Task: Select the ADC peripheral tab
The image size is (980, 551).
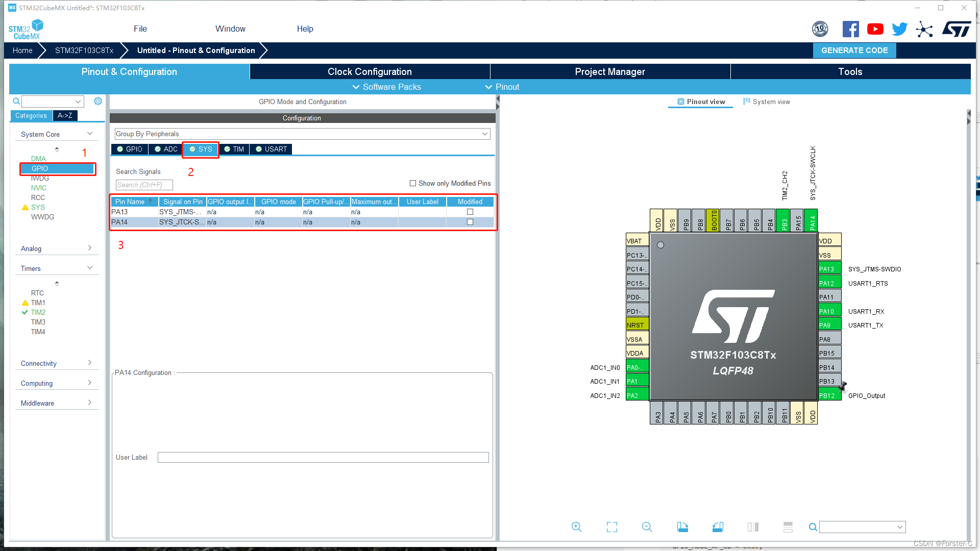Action: 166,149
